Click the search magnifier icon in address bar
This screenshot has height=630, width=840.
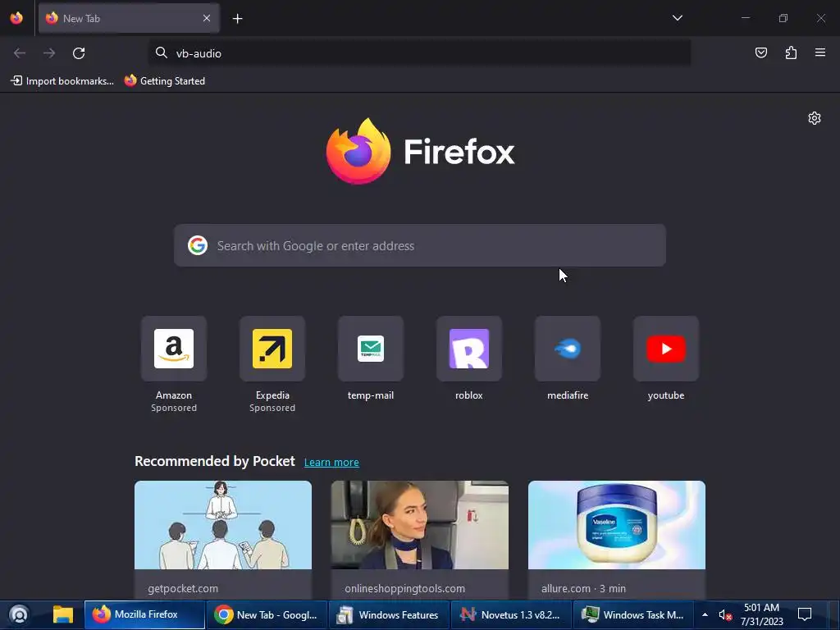click(162, 52)
